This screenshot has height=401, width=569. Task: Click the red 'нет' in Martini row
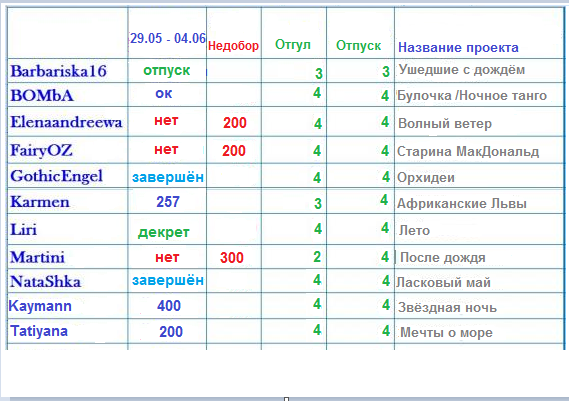point(167,257)
